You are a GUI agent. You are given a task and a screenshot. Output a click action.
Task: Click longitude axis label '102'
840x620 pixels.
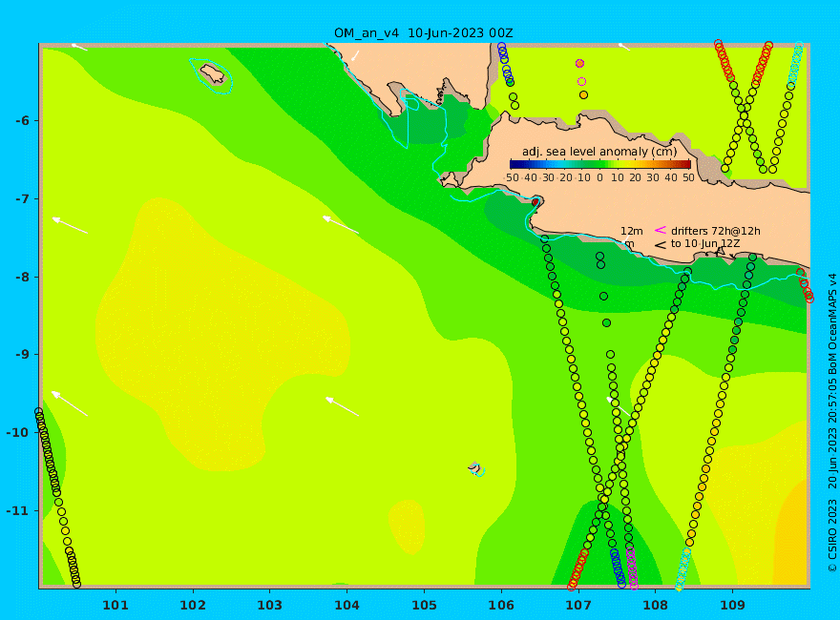coord(193,606)
